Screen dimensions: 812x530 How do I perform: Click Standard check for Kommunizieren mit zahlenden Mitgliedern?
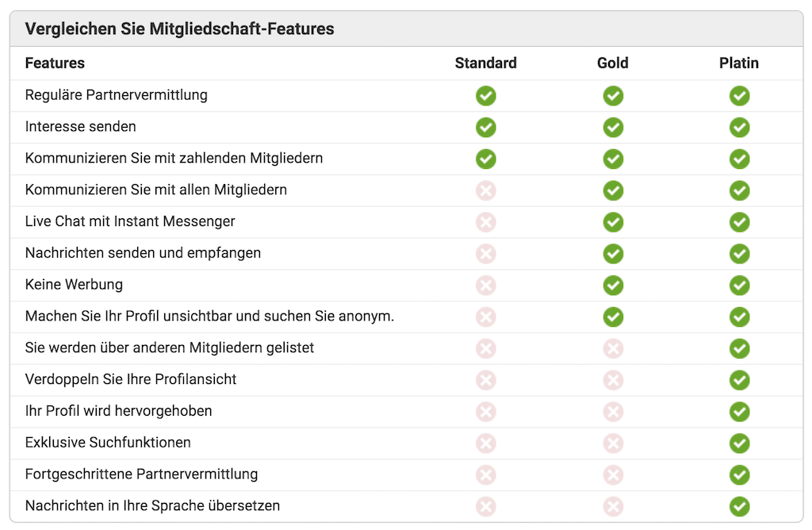[486, 159]
